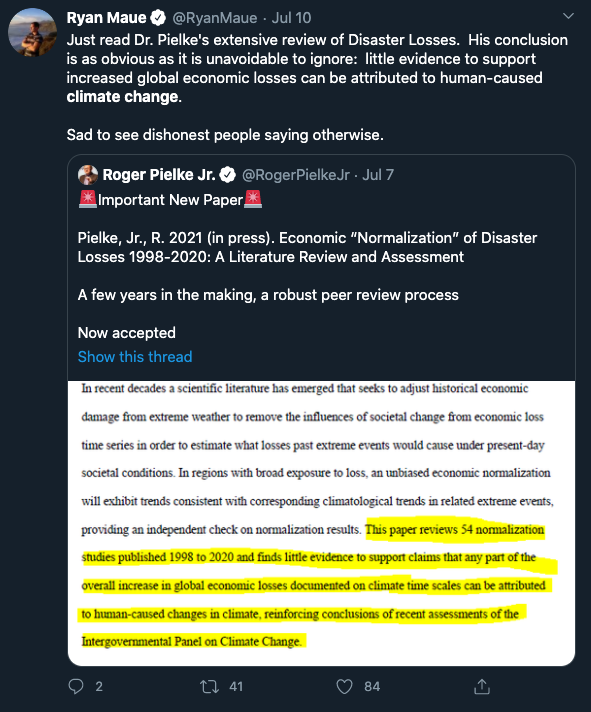This screenshot has width=591, height=712.
Task: Open the highlighted abstract image
Action: tap(321, 523)
